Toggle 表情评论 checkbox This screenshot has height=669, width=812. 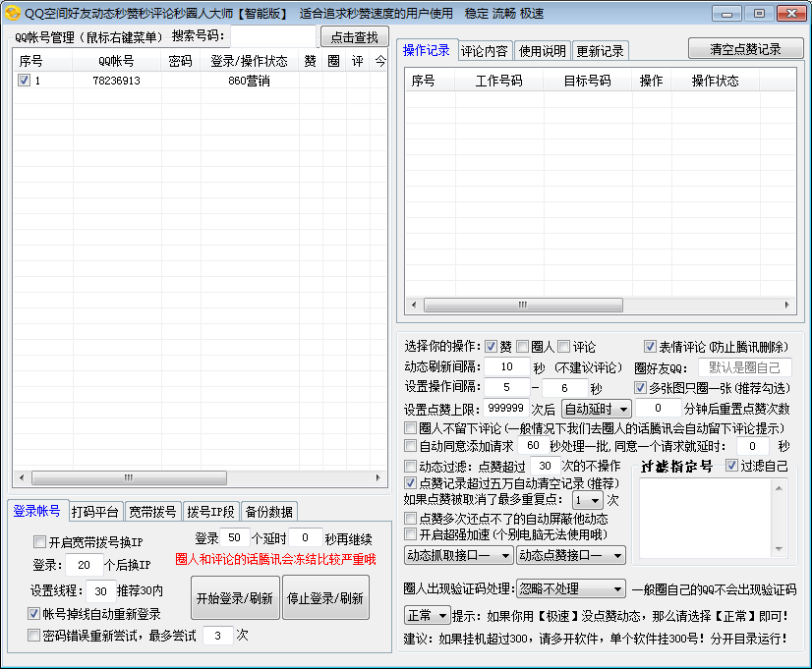(x=650, y=346)
